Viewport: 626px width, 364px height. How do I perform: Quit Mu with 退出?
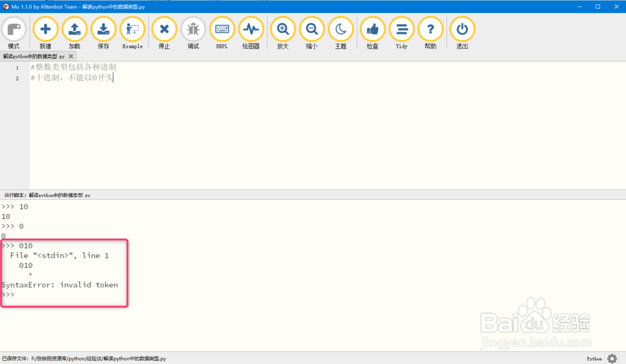(463, 33)
